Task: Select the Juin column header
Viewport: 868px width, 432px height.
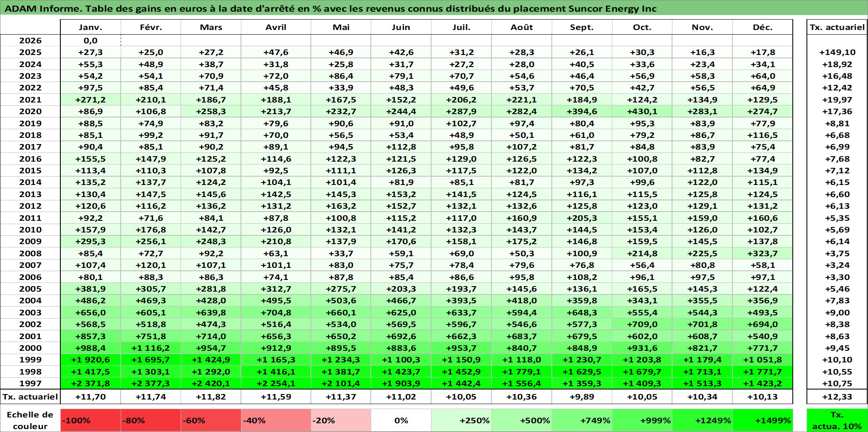Action: [401, 27]
